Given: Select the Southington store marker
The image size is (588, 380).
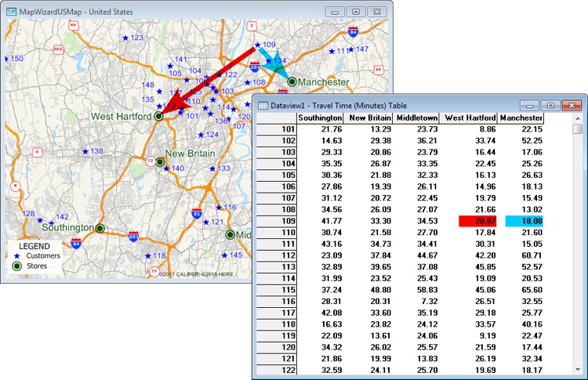Looking at the screenshot, I should [100, 228].
